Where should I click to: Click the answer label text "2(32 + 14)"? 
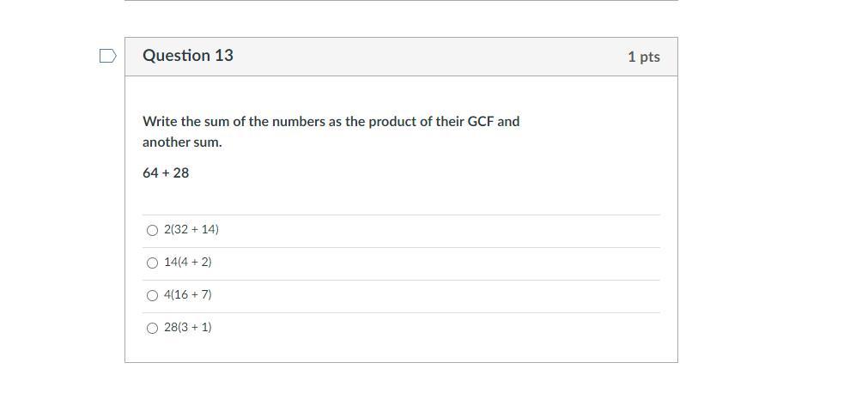click(191, 230)
